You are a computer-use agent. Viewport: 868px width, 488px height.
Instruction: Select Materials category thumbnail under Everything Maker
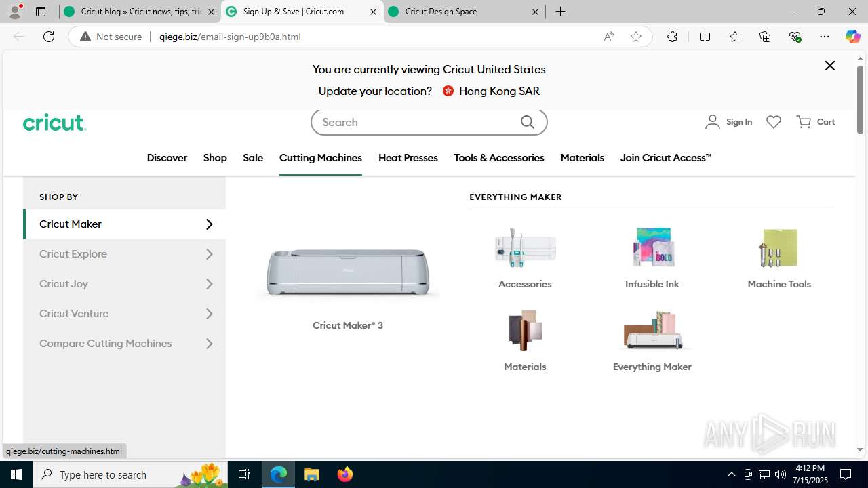[525, 330]
